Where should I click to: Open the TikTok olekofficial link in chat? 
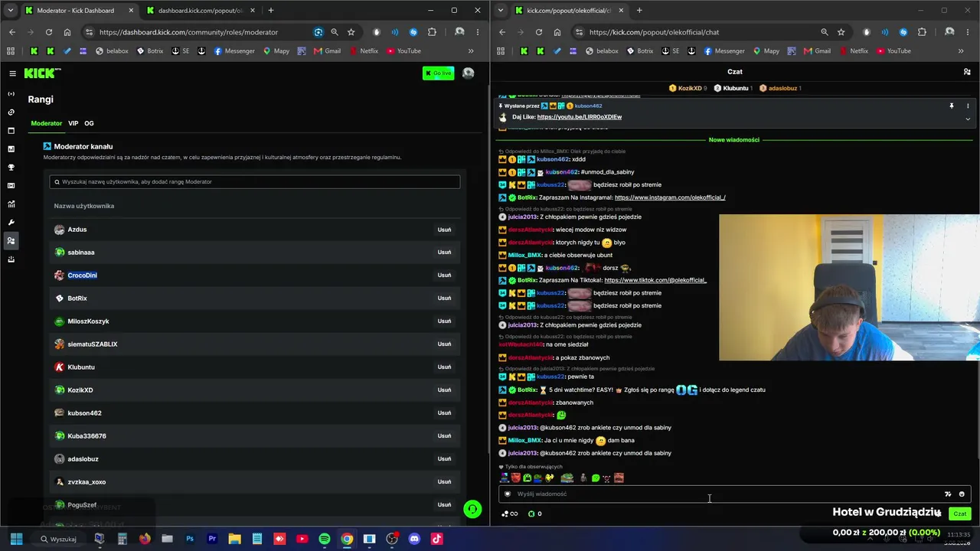point(655,280)
